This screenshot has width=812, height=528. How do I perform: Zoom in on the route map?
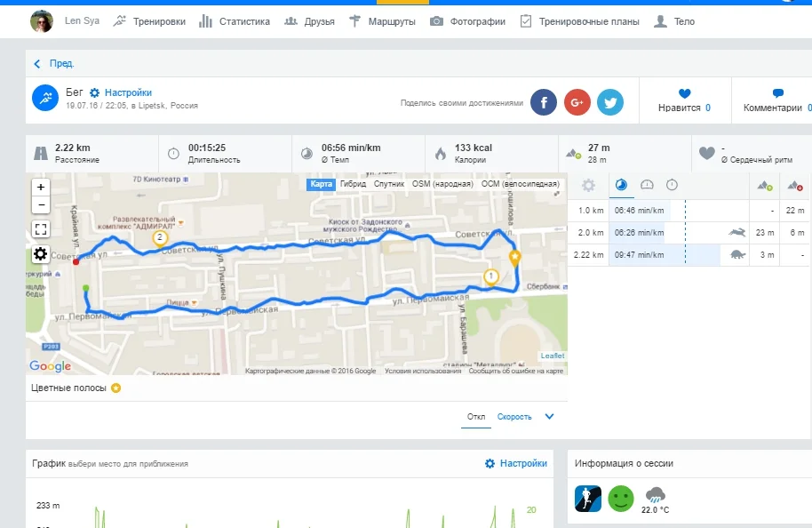pyautogui.click(x=41, y=188)
